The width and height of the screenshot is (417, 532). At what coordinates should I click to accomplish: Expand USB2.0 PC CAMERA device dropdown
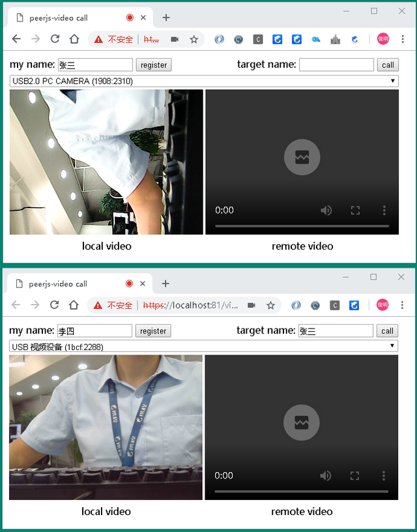click(x=203, y=81)
